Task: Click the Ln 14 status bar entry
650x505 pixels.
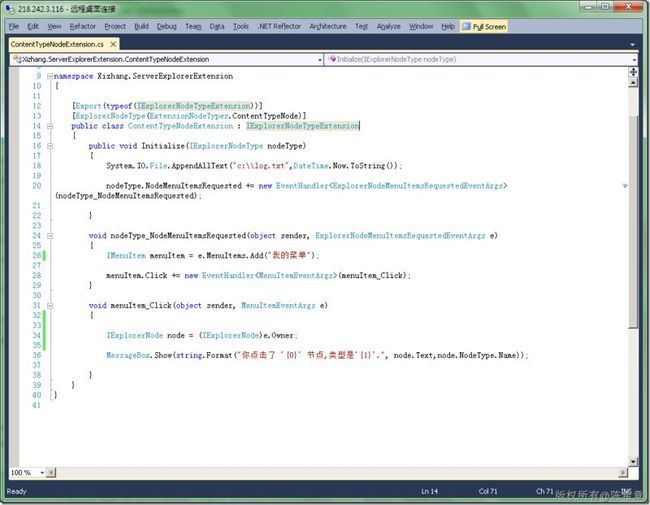Action: pos(429,491)
